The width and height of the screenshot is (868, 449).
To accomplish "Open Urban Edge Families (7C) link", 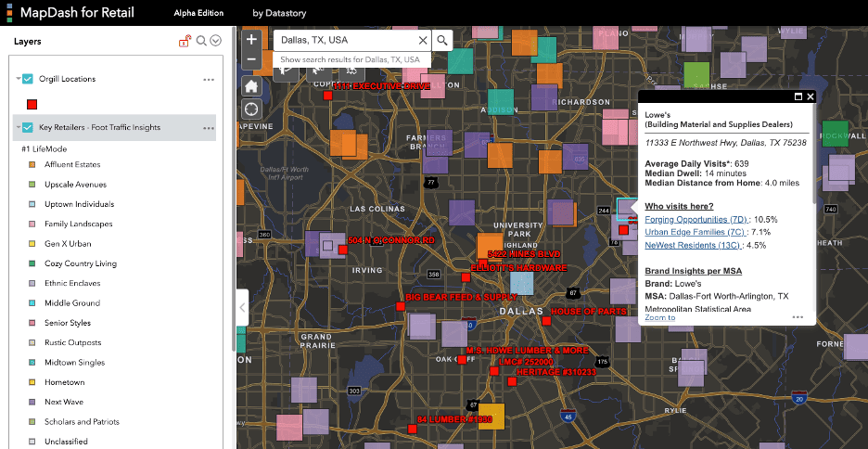I will pyautogui.click(x=696, y=232).
